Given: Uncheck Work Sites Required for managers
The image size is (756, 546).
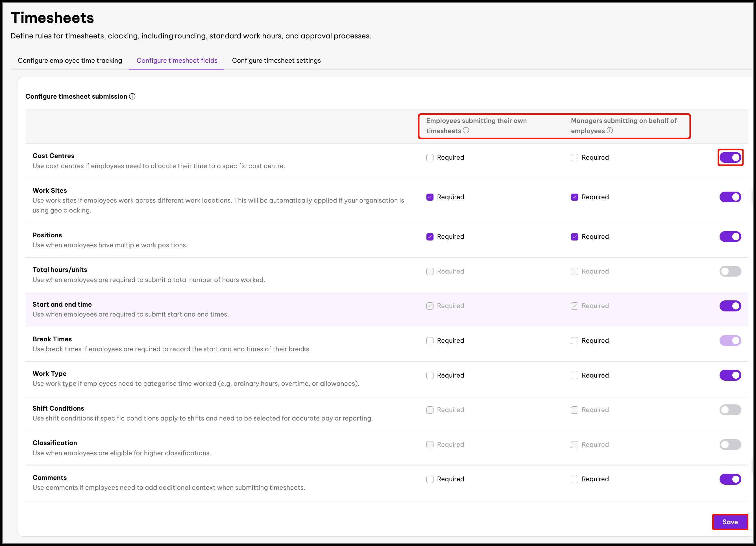Looking at the screenshot, I should tap(575, 197).
